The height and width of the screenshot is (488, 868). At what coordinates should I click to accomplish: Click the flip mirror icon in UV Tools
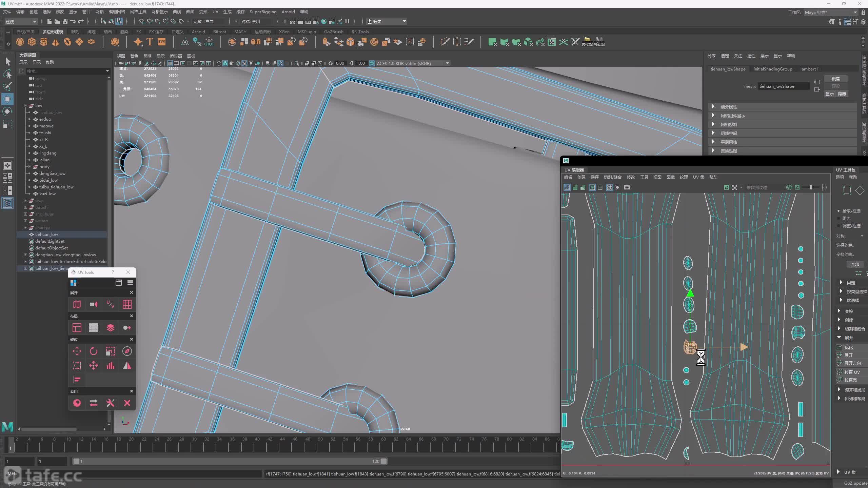(127, 365)
